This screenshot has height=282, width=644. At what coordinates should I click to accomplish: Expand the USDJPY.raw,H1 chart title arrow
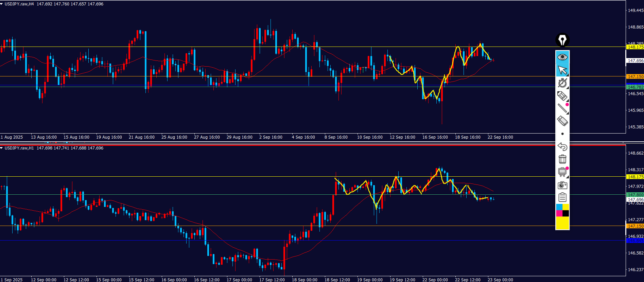point(2,148)
